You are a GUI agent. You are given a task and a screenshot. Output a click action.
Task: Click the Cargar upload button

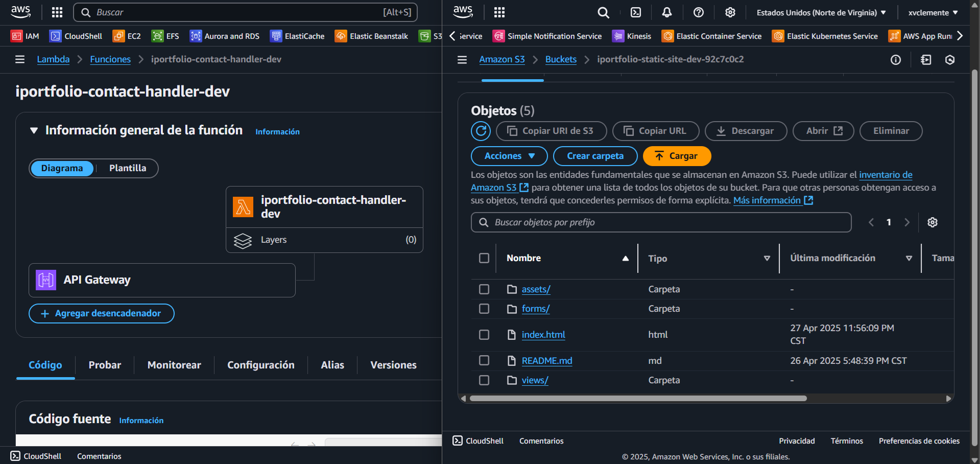click(x=677, y=156)
